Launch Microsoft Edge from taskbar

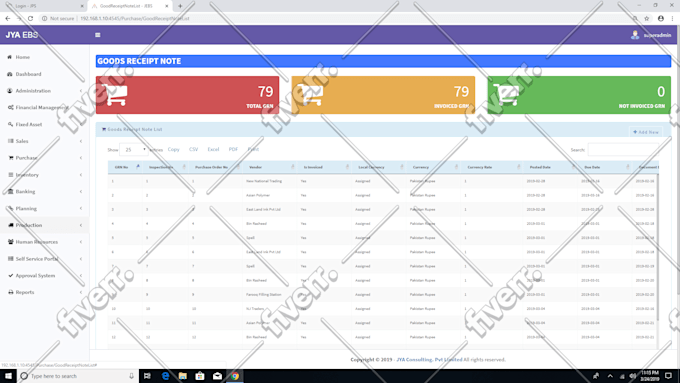tap(165, 376)
